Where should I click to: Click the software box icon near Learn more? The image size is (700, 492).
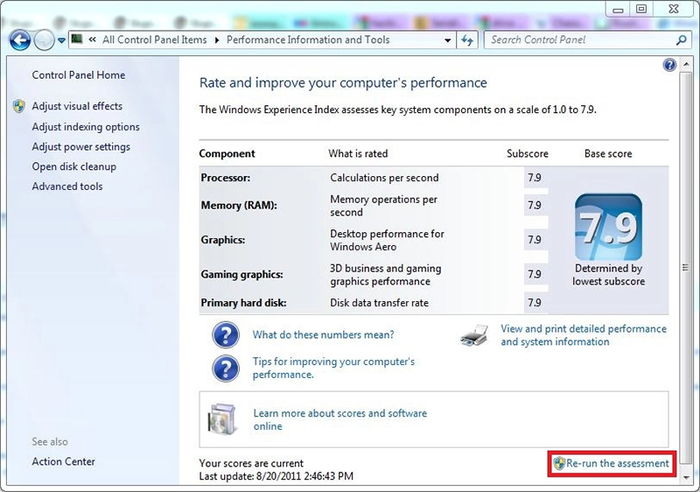tap(222, 417)
